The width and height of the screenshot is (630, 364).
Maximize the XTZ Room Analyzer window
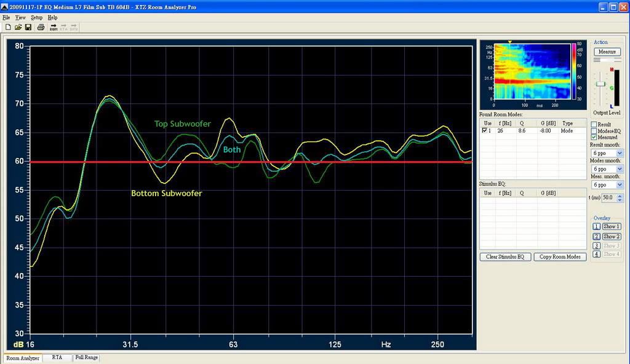coord(613,7)
